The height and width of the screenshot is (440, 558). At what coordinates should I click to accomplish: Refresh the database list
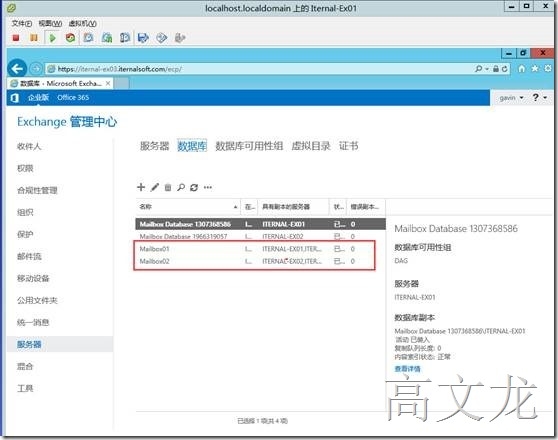click(194, 187)
